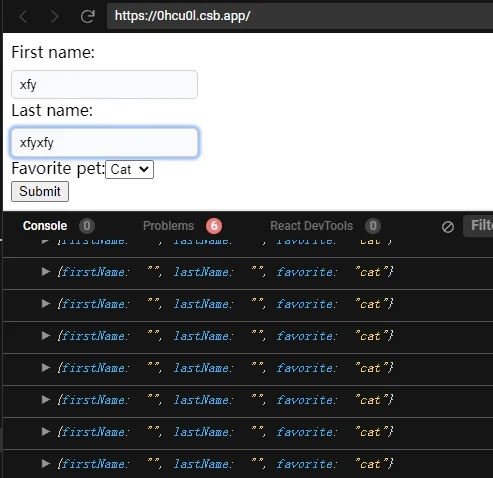This screenshot has width=493, height=478.
Task: Click the console Filter input box
Action: [478, 226]
